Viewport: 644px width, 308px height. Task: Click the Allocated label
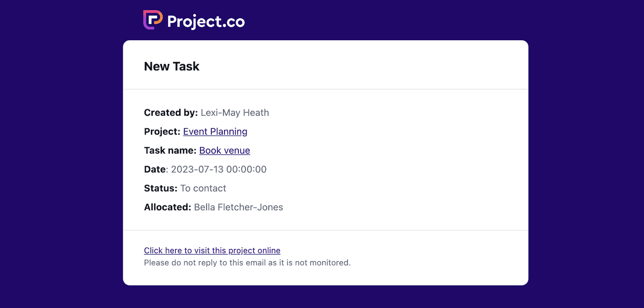(167, 207)
